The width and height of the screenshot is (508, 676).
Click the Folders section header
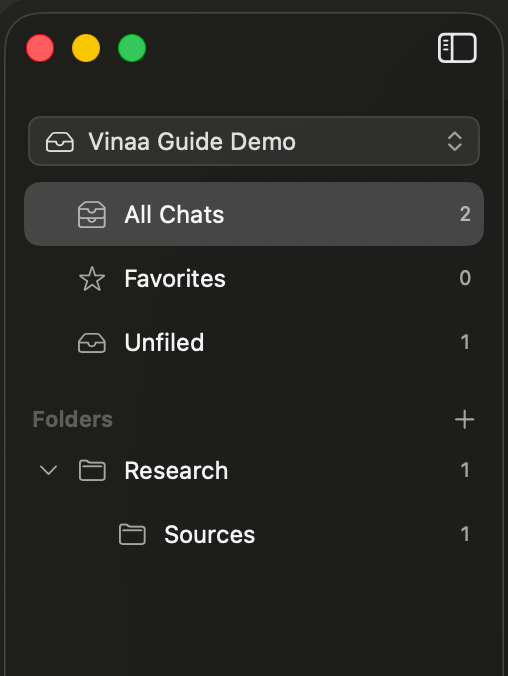click(x=72, y=419)
